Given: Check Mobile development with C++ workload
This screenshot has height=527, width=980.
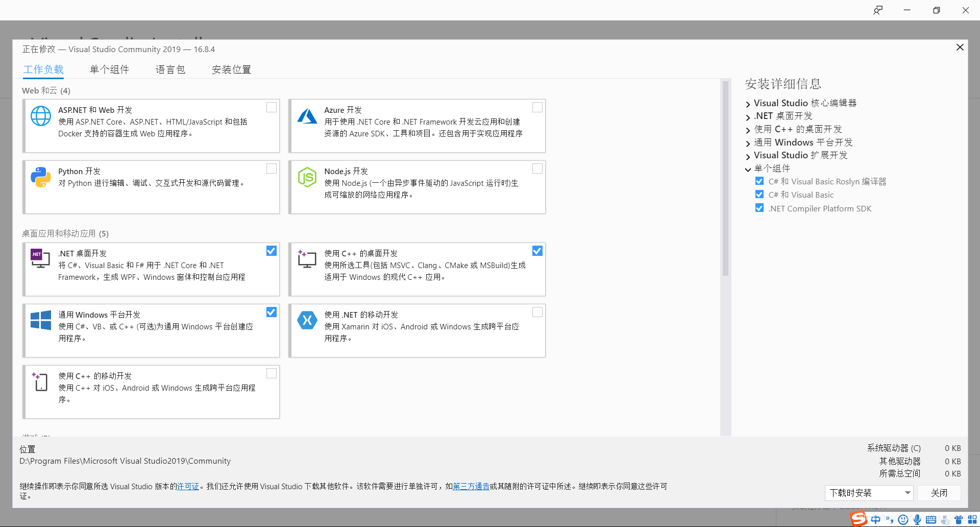Looking at the screenshot, I should coord(272,373).
